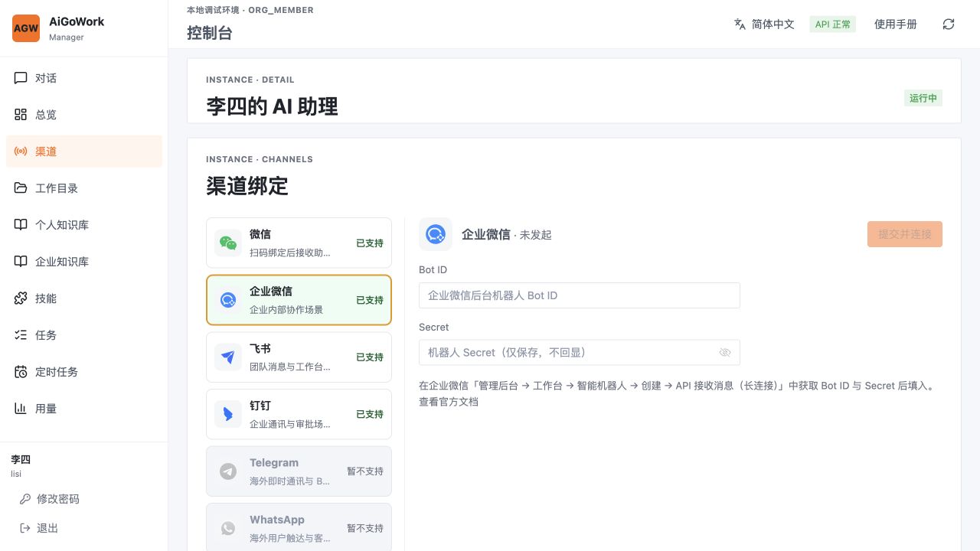Viewport: 980px width, 551px height.
Task: Click the language translate icon
Action: [x=740, y=24]
